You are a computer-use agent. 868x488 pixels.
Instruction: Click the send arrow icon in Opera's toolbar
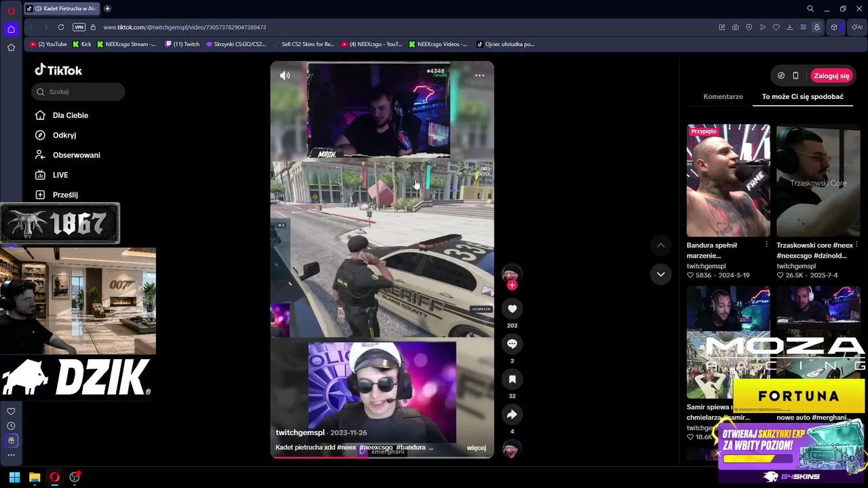(763, 27)
